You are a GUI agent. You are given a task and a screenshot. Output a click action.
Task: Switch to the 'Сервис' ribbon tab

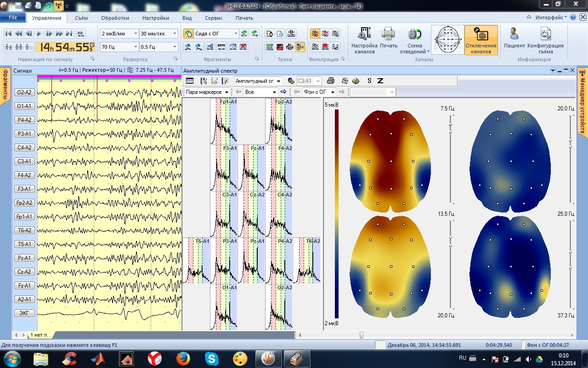point(214,18)
